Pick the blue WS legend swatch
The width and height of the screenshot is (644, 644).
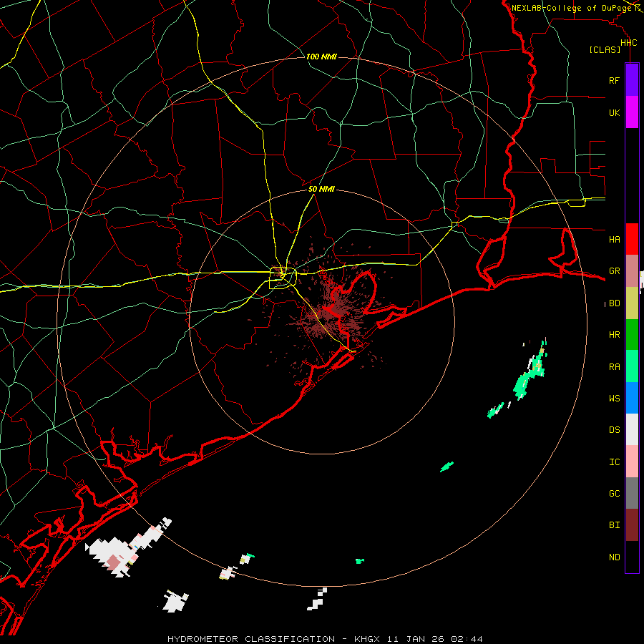click(x=632, y=398)
